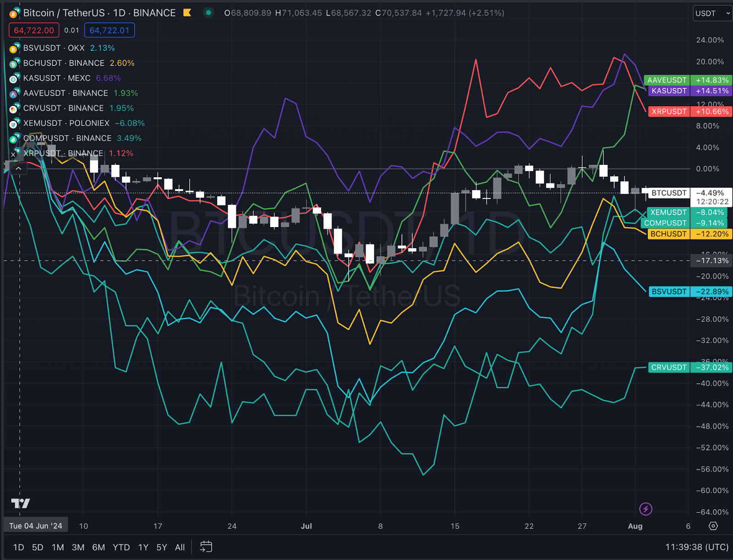The image size is (733, 560).
Task: Collapse the indicator legend with chevron
Action: tap(18, 169)
